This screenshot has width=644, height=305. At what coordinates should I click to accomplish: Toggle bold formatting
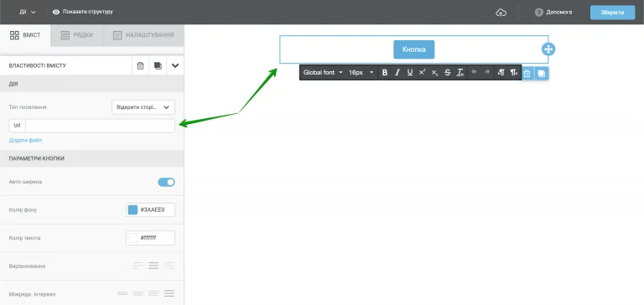(x=385, y=73)
